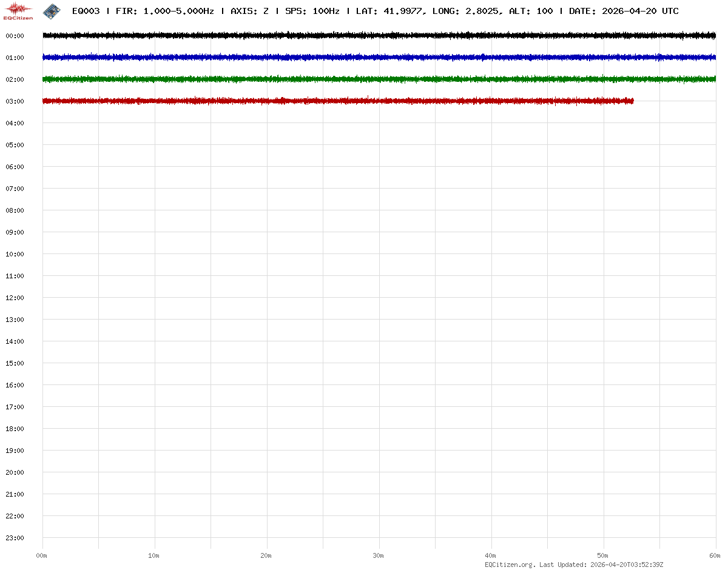Click the end of the red trace
The width and height of the screenshot is (728, 570).
632,101
